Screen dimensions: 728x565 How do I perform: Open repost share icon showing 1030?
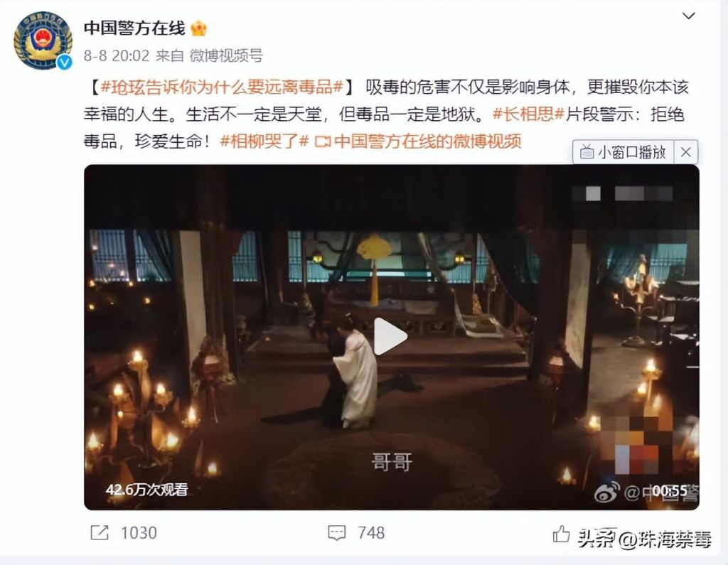[x=100, y=532]
